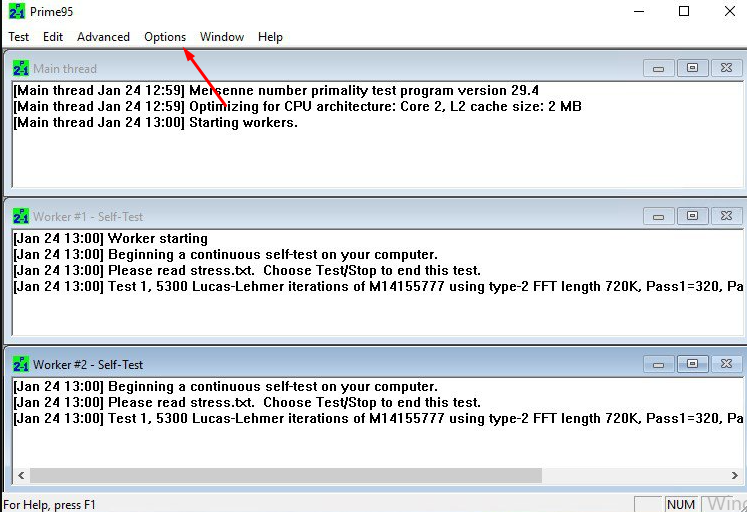This screenshot has width=747, height=512.
Task: Click the Main thread window icon
Action: pos(21,68)
